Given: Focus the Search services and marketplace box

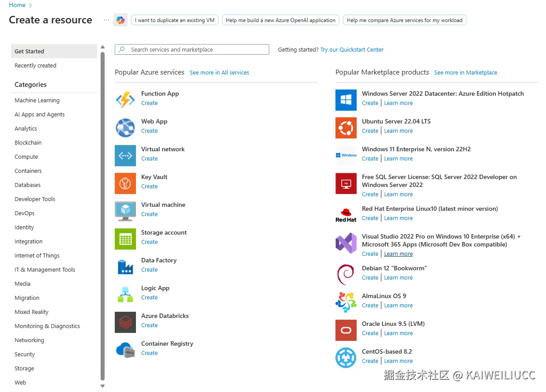Looking at the screenshot, I should tap(192, 50).
